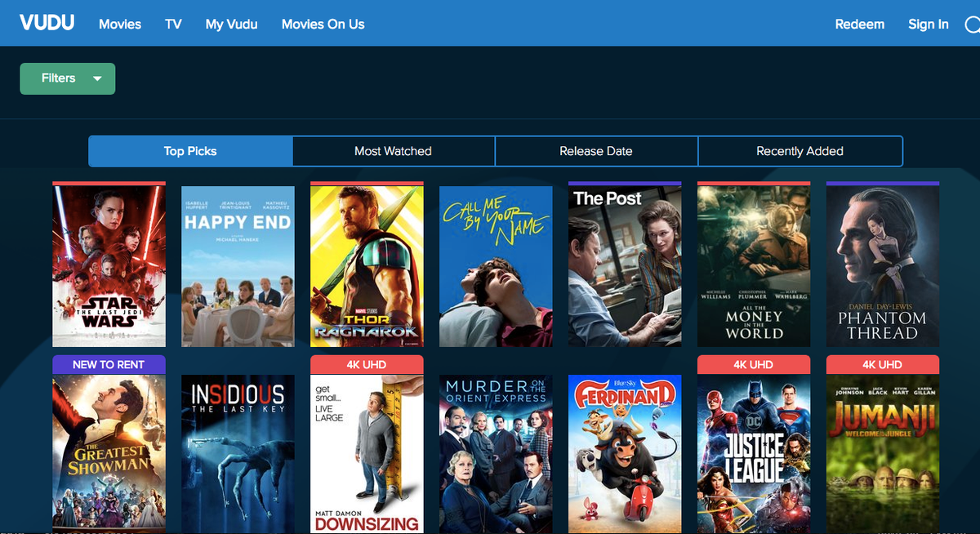Expand the Filters dropdown
Image resolution: width=980 pixels, height=534 pixels.
[x=67, y=78]
